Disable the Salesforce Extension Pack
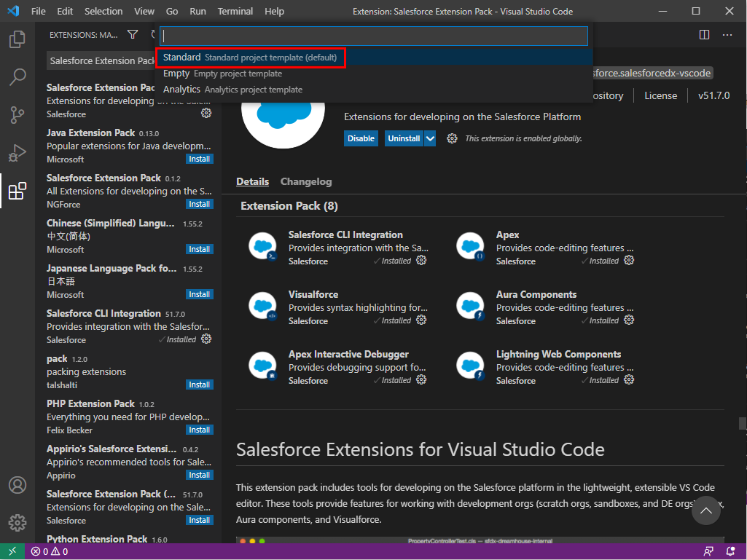Image resolution: width=747 pixels, height=560 pixels. (361, 138)
